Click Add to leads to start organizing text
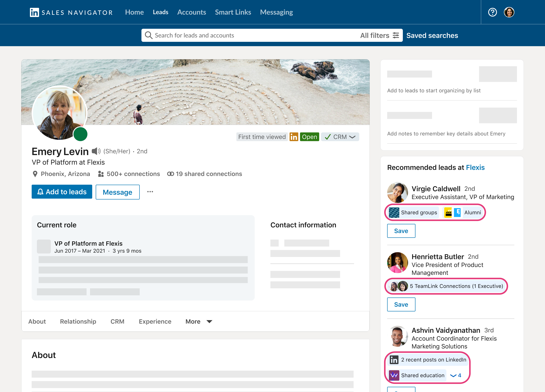 (434, 91)
